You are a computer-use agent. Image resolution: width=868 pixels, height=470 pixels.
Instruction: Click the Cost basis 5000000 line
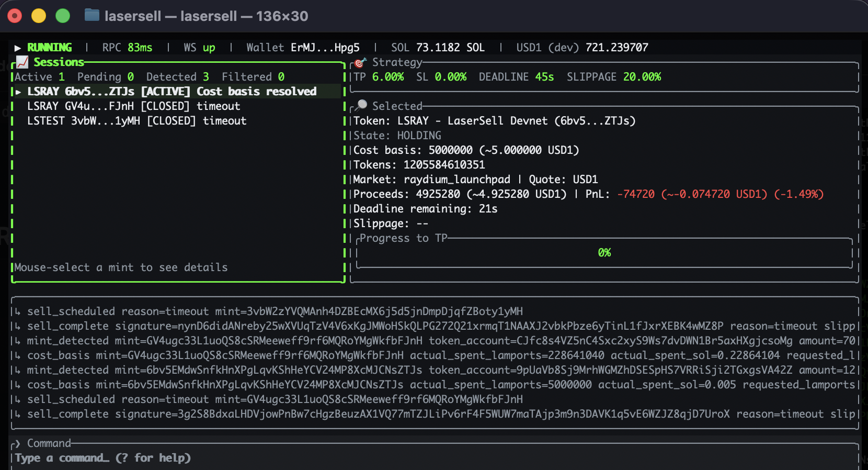coord(466,150)
